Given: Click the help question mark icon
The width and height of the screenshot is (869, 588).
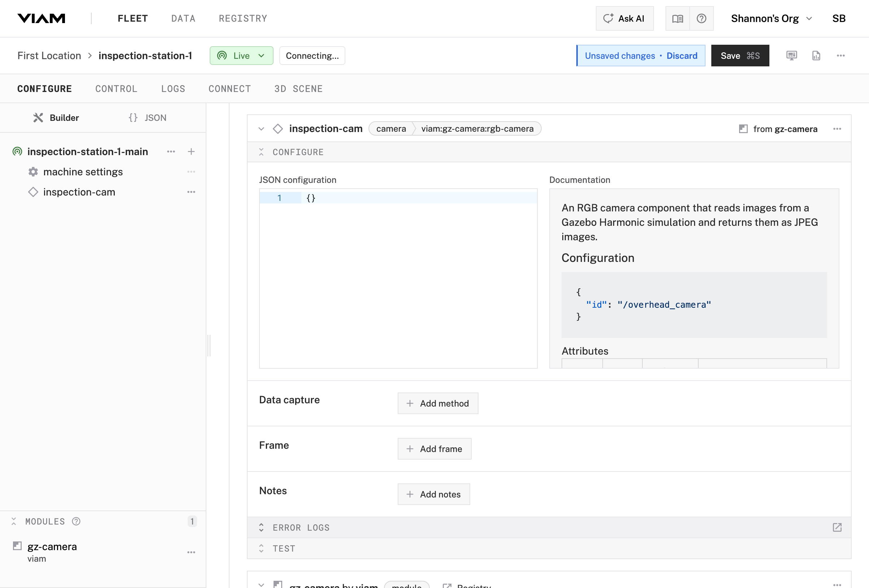Looking at the screenshot, I should tap(701, 18).
